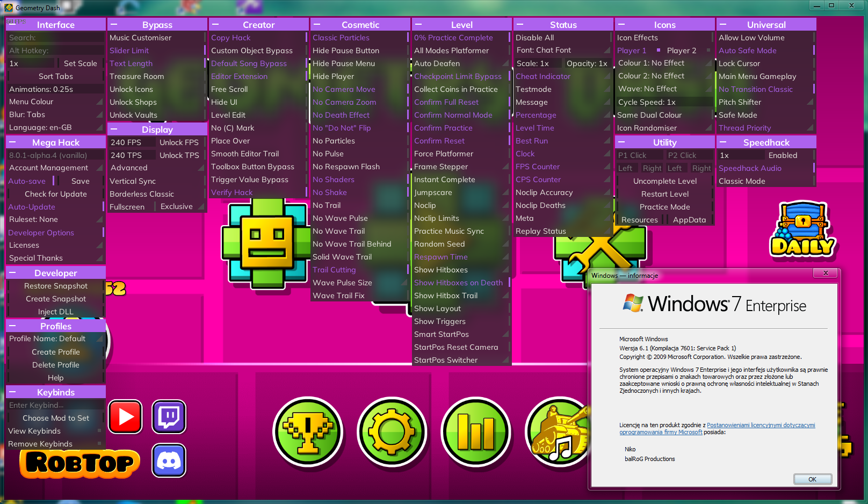Click the RobTop logo
Viewport: 868px width, 504px height.
coord(80,464)
